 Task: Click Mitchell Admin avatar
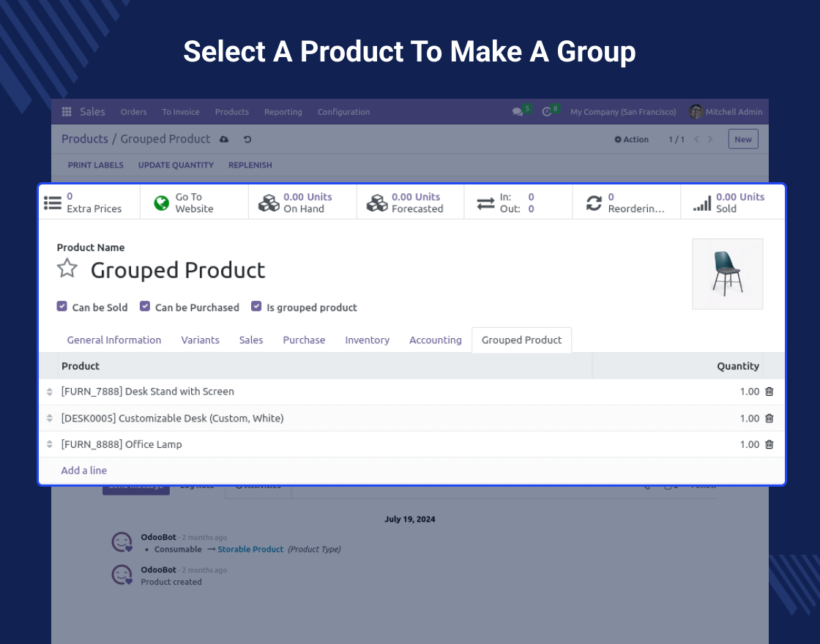(x=696, y=111)
